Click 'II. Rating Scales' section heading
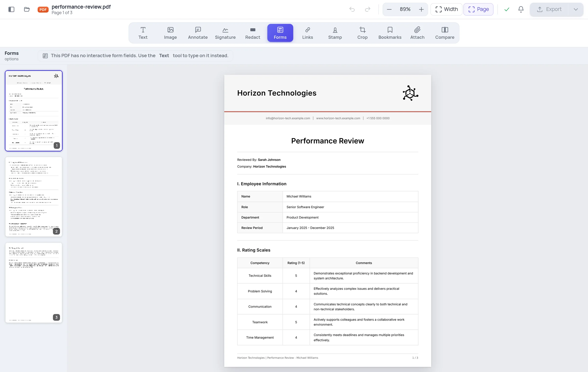The height and width of the screenshot is (372, 588). tap(254, 250)
